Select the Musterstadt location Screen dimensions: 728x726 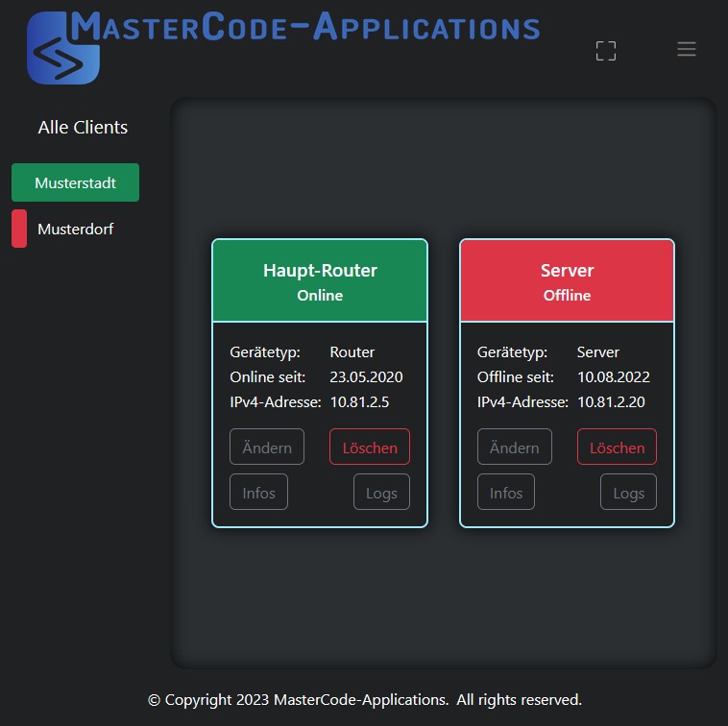pos(75,182)
